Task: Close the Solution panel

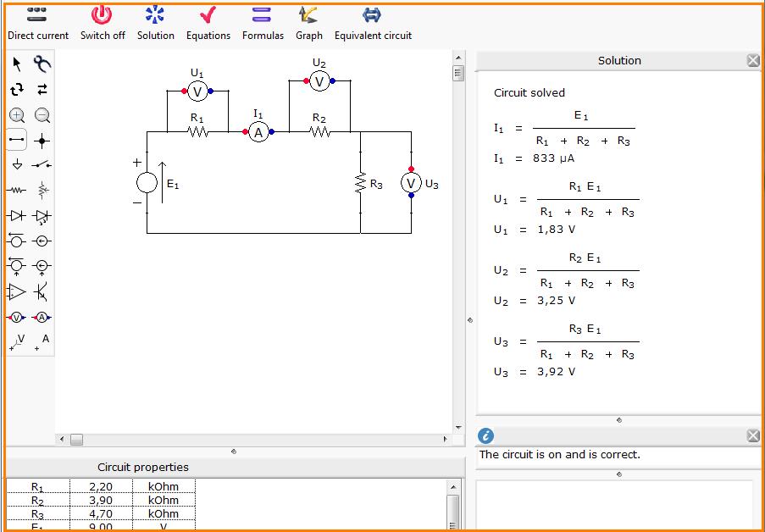Action: click(x=753, y=60)
